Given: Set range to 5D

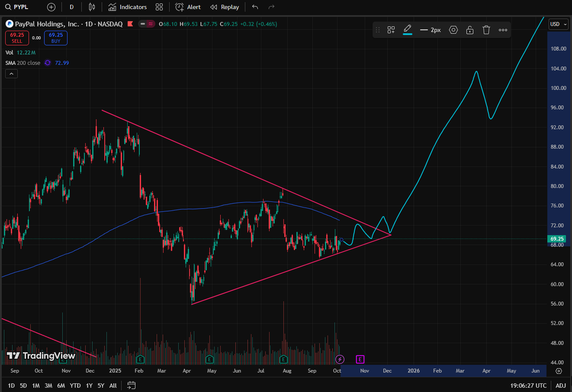Looking at the screenshot, I should pyautogui.click(x=23, y=385).
